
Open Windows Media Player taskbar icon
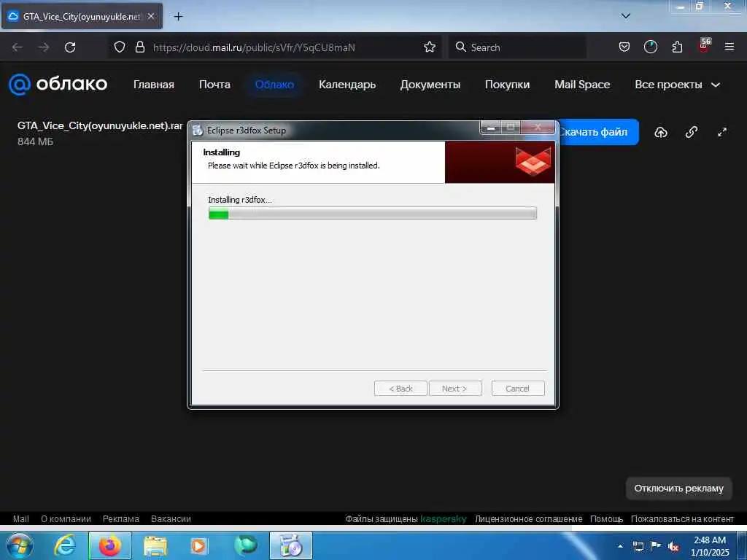pyautogui.click(x=199, y=545)
